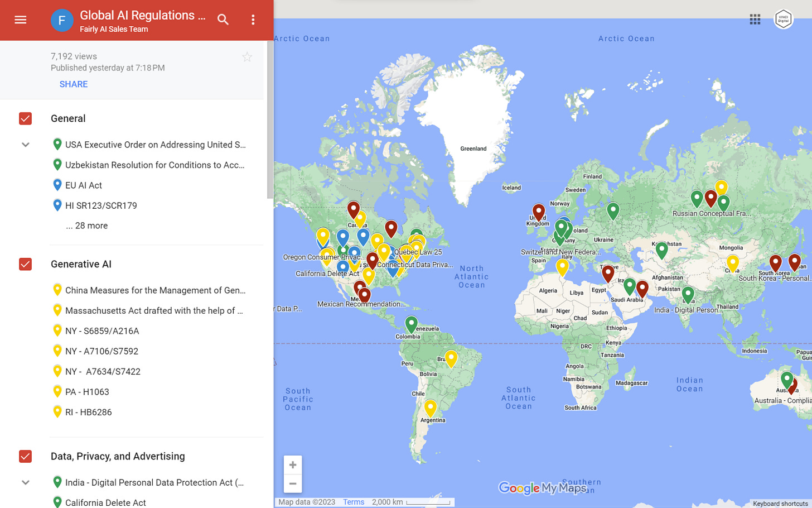812x508 pixels.
Task: Expand the '... 28 more' items in General
Action: click(87, 226)
